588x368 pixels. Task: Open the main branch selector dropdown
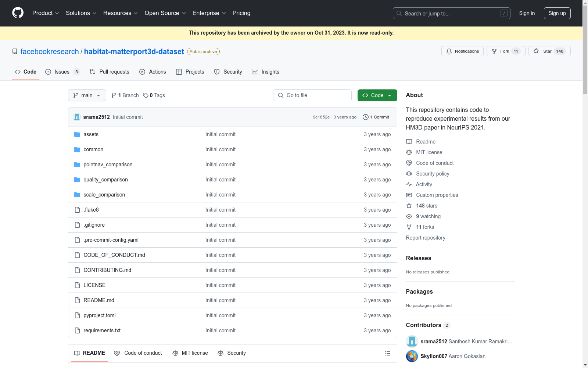(x=87, y=95)
